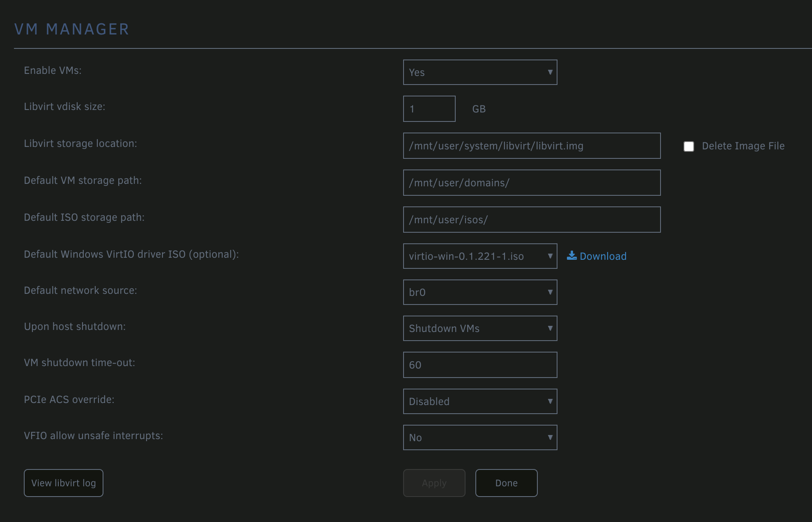Expand the Default network source dropdown
This screenshot has height=522, width=812.
click(x=480, y=292)
